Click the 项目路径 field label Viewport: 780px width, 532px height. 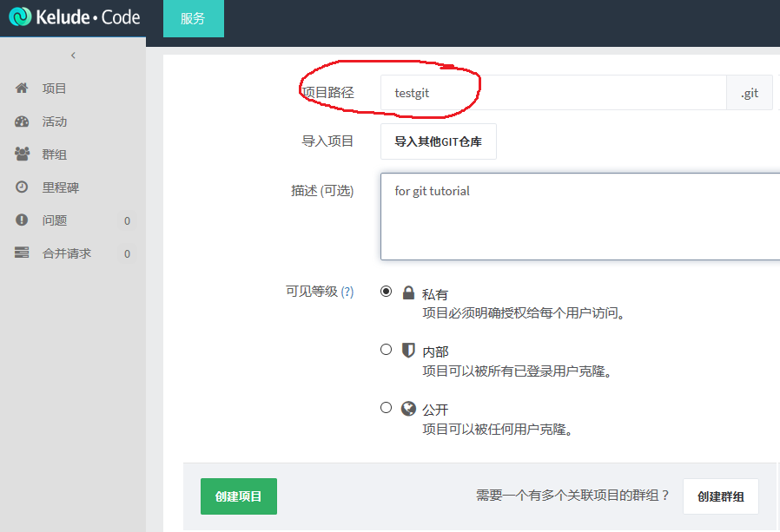coord(327,93)
